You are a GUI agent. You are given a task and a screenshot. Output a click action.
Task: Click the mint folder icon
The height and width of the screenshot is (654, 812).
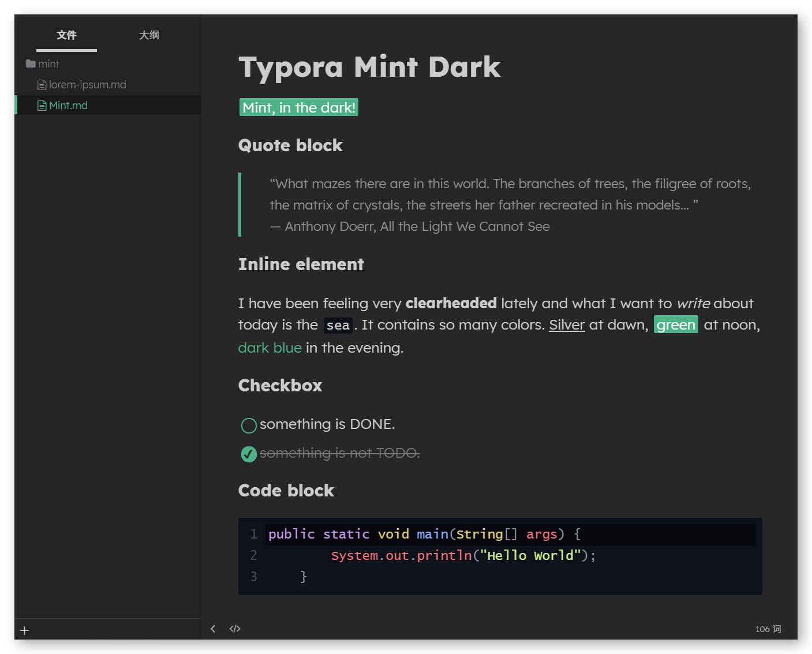tap(31, 63)
